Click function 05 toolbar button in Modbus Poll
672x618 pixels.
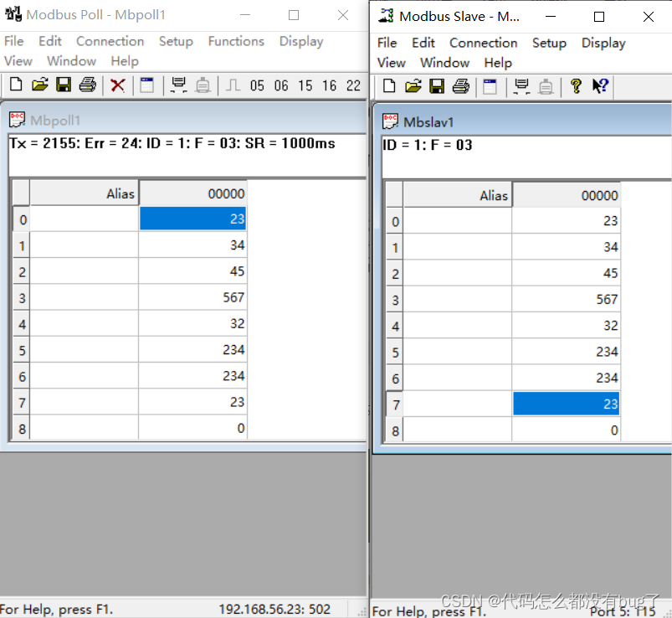click(257, 85)
